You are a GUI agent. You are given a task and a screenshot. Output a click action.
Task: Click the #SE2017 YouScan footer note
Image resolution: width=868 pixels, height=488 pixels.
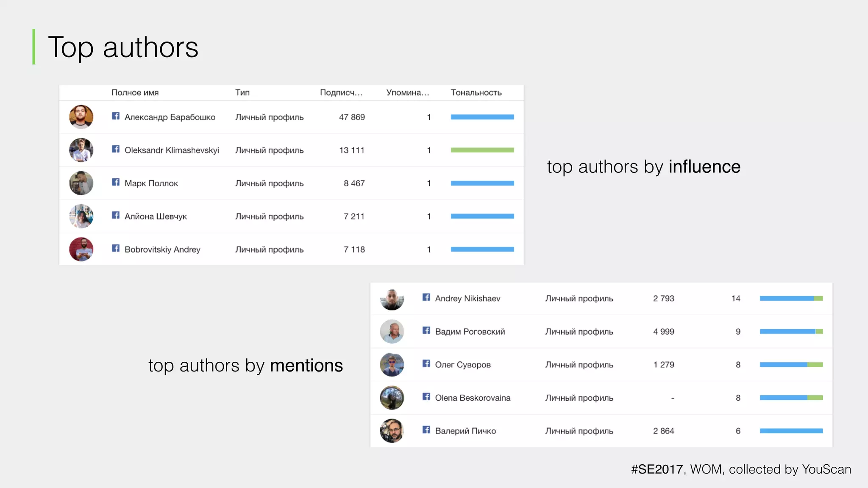coord(741,469)
